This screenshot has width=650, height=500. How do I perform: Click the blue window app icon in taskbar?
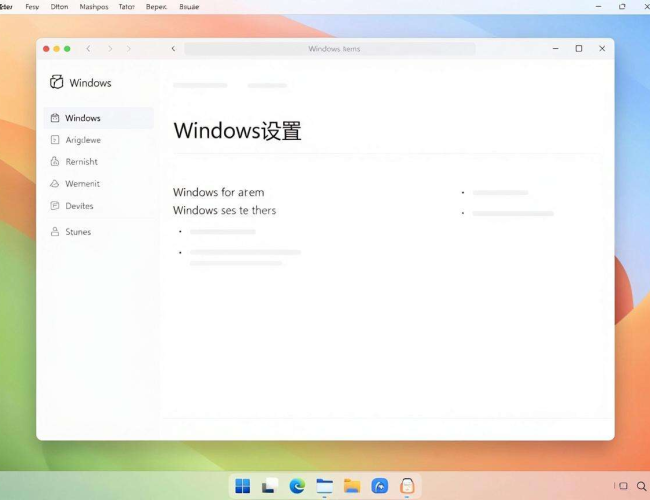(325, 486)
